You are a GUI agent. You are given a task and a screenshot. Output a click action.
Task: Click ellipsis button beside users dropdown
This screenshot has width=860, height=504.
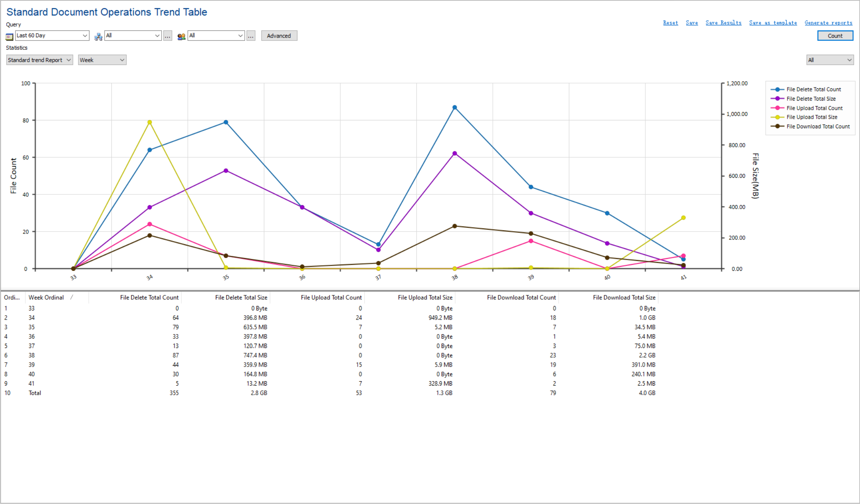251,36
